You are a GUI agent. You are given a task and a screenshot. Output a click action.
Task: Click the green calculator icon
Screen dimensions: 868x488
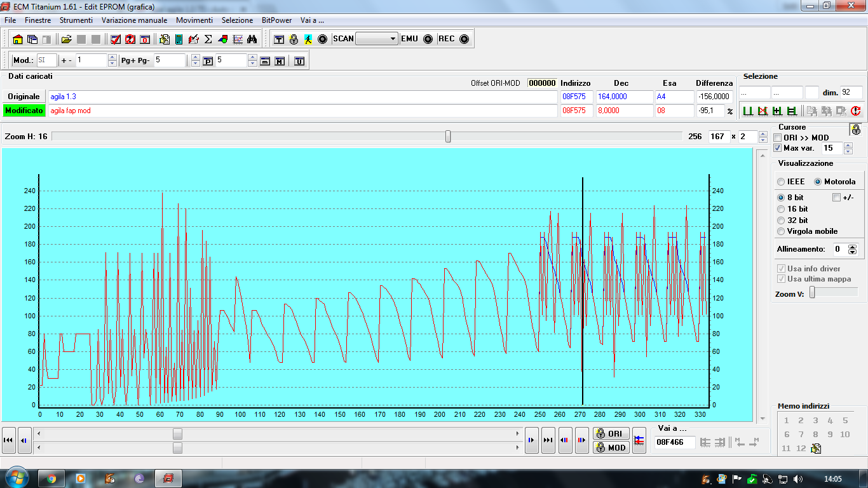[x=179, y=39]
